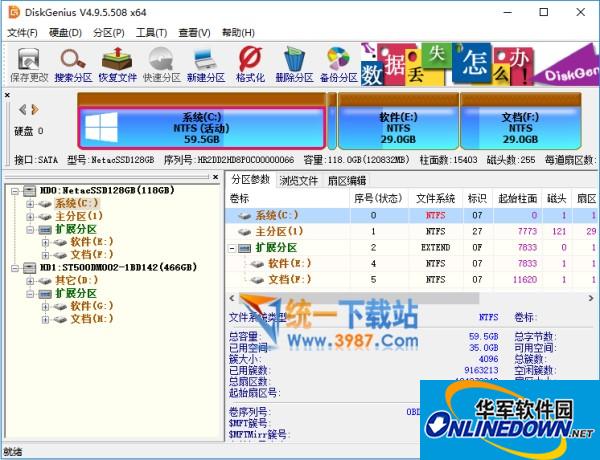
Task: Open the 硬盘(D) menu
Action: [65, 33]
